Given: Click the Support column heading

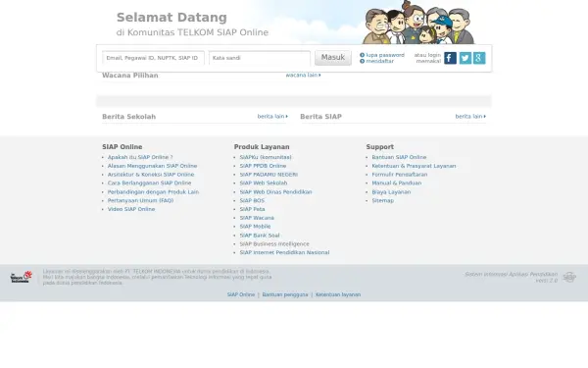Looking at the screenshot, I should tap(380, 147).
